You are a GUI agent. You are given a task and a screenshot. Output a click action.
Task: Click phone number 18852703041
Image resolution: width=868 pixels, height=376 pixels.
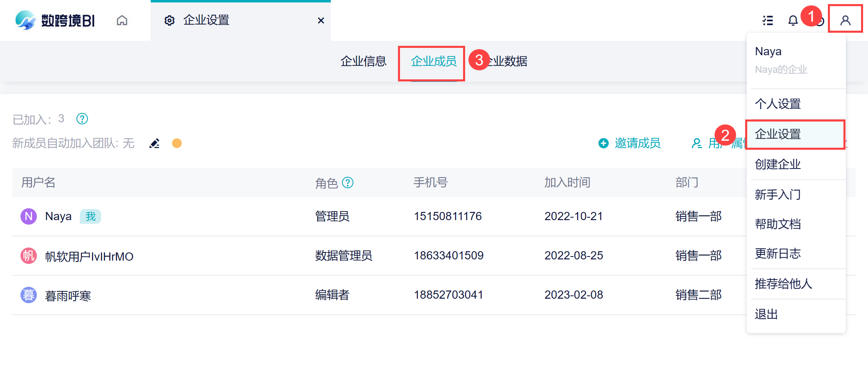[449, 295]
